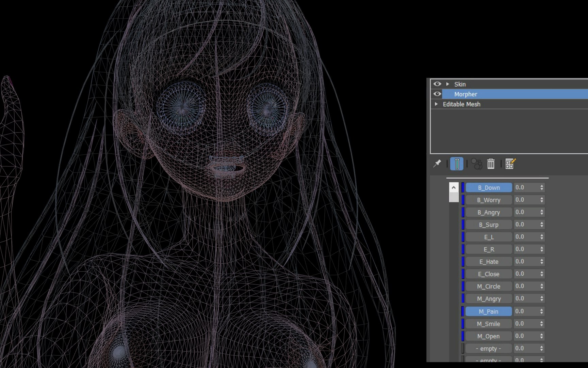The height and width of the screenshot is (368, 588).
Task: Adjust E_Hate value spinner arrows
Action: point(542,262)
